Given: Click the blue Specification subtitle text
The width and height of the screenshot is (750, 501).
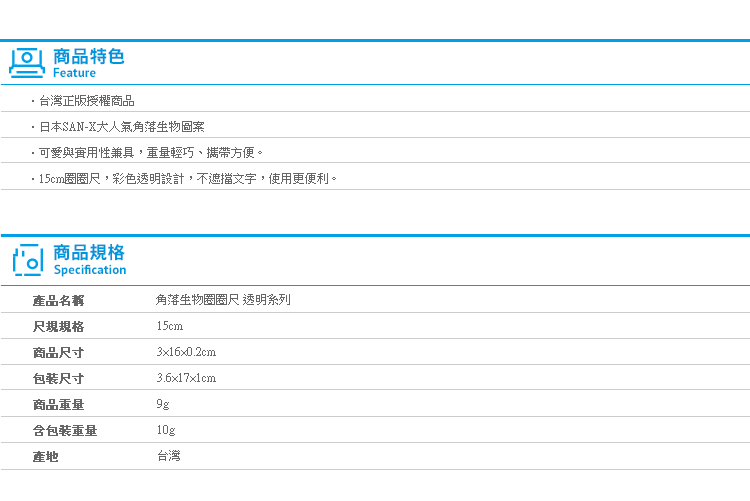Looking at the screenshot, I should [90, 270].
